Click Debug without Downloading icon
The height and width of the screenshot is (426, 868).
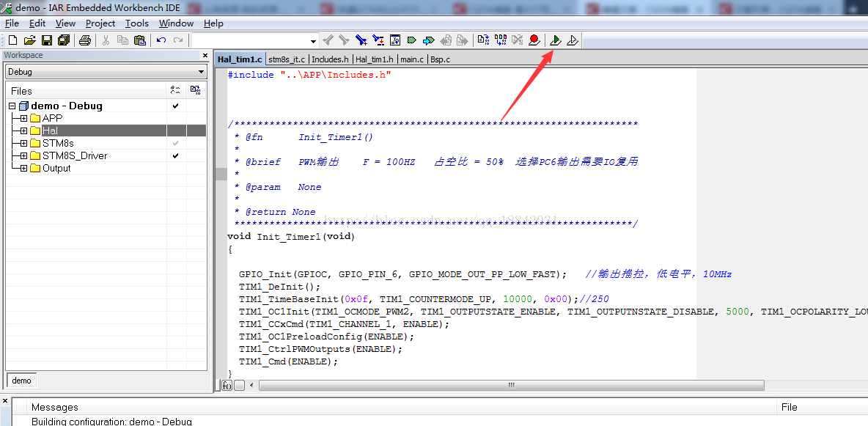[x=573, y=40]
